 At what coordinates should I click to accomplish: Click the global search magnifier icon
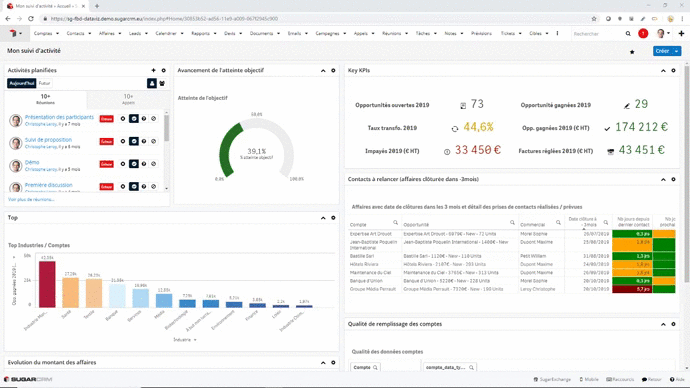click(628, 33)
